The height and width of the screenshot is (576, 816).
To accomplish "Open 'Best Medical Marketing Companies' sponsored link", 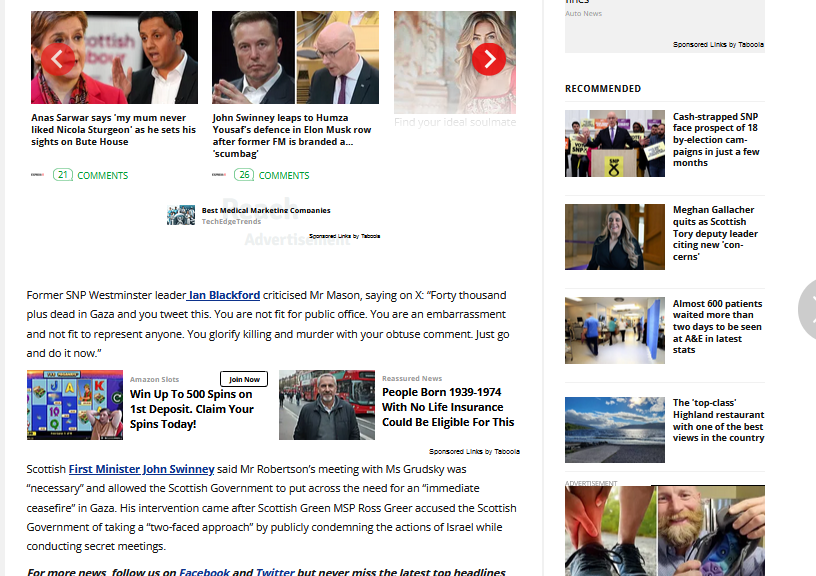I will click(x=266, y=210).
